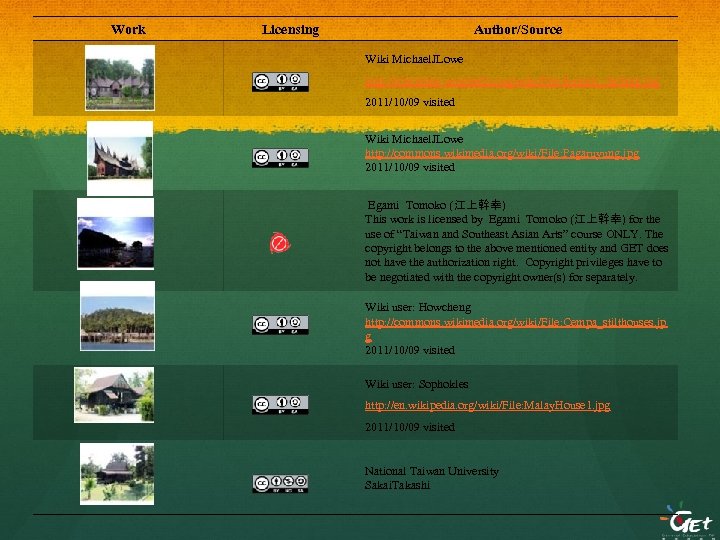This screenshot has width=720, height=540.
Task: Select the house thumbnail in the Sakai Takashi row
Action: (x=117, y=474)
